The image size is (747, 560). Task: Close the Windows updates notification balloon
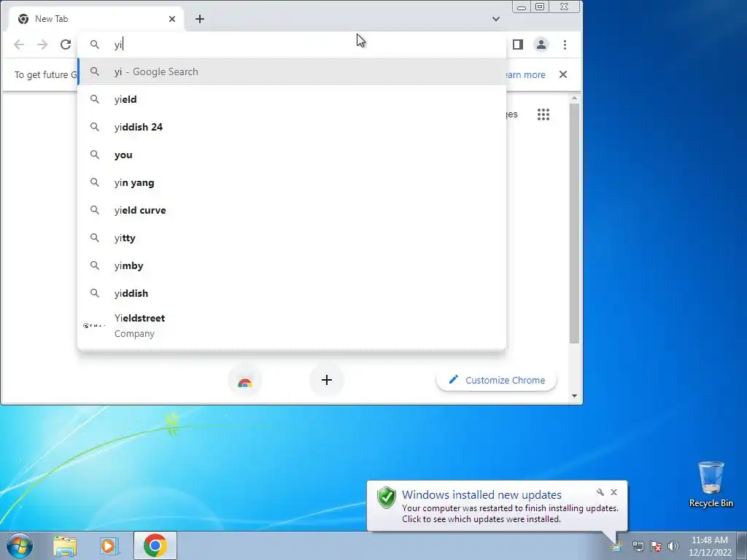(614, 492)
